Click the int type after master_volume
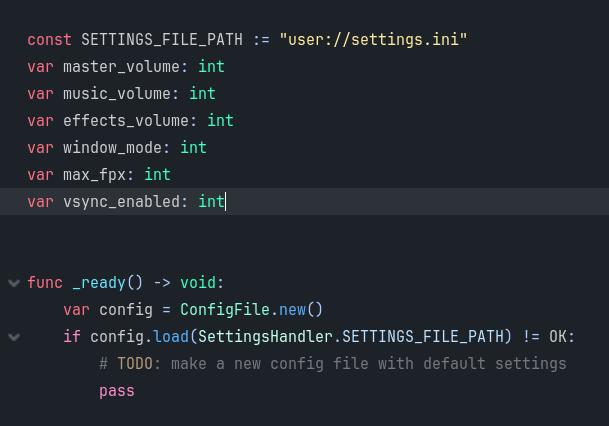The image size is (609, 426). (211, 67)
